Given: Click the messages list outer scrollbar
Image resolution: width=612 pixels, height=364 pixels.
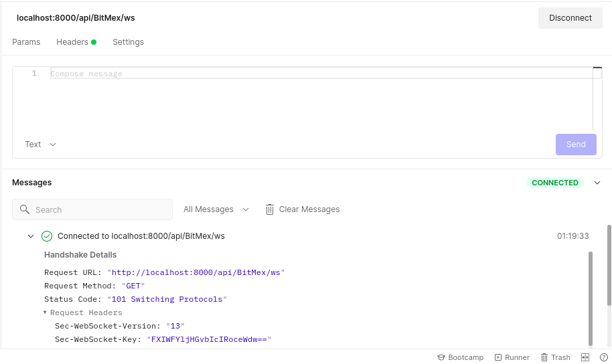Looking at the screenshot, I should coord(609,265).
